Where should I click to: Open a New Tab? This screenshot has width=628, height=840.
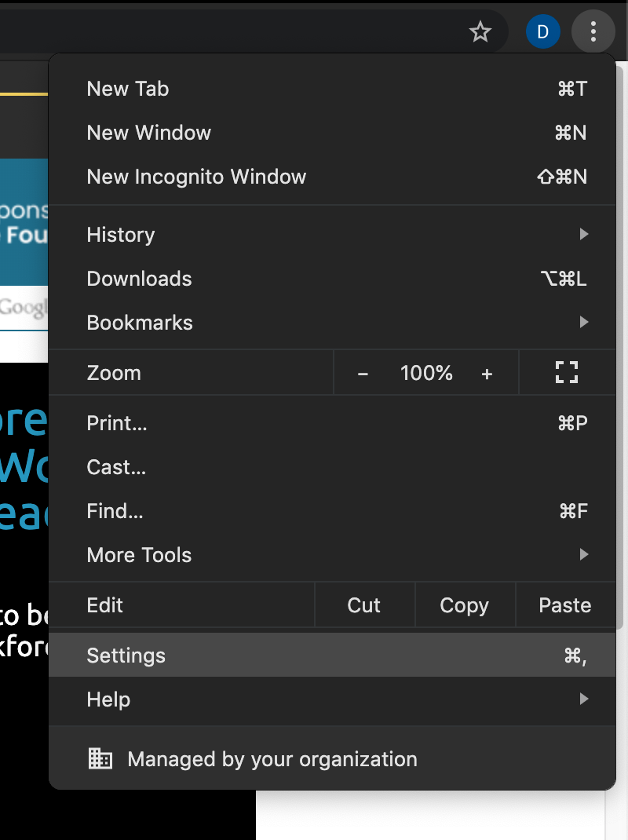128,89
